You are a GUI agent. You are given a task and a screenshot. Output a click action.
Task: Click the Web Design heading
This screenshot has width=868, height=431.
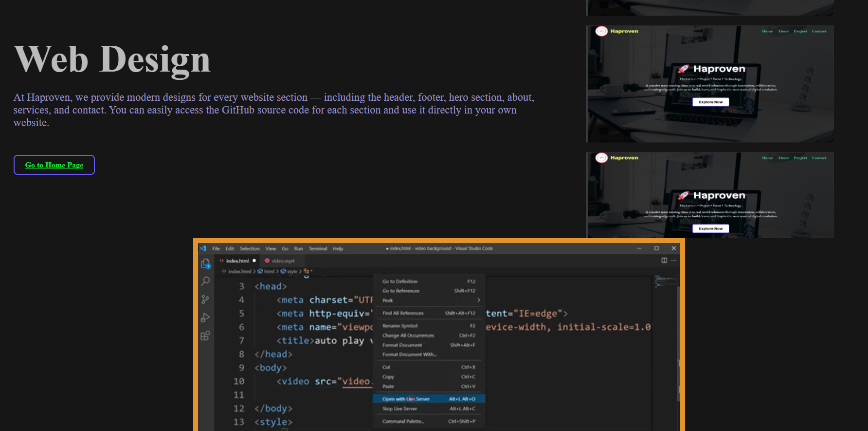[x=112, y=59]
